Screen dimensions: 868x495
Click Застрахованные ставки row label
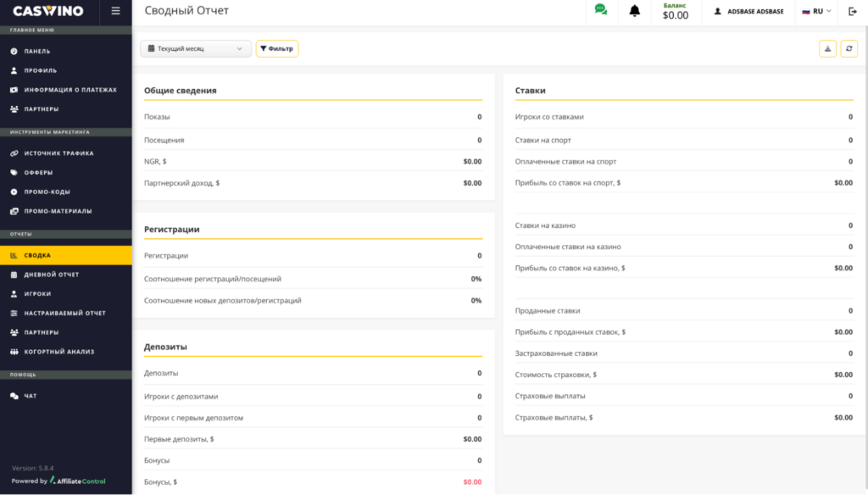(x=556, y=353)
